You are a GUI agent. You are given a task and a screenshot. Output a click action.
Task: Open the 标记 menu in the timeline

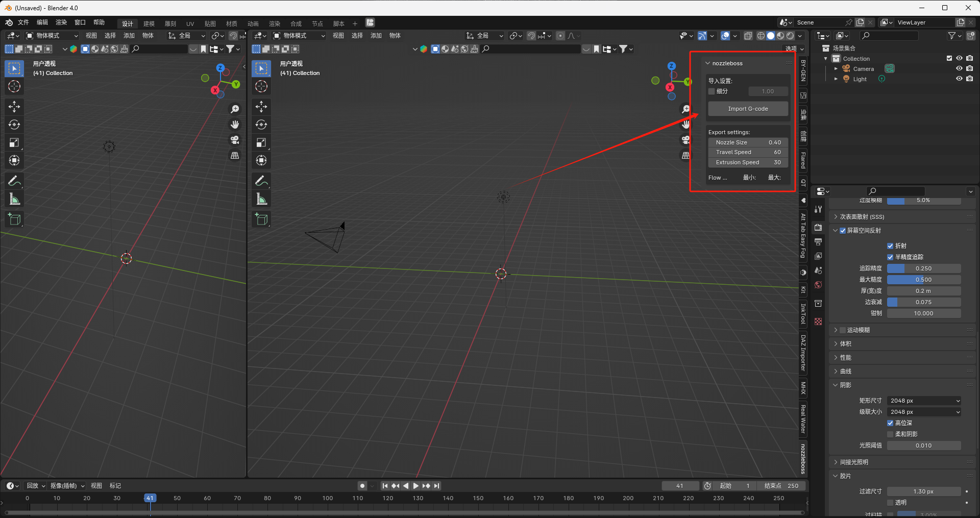(115, 486)
